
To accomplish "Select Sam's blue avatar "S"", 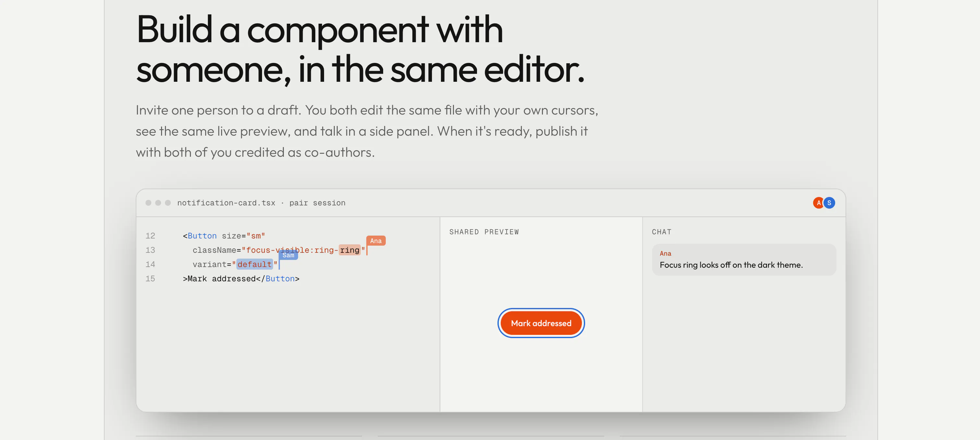I will click(x=829, y=203).
